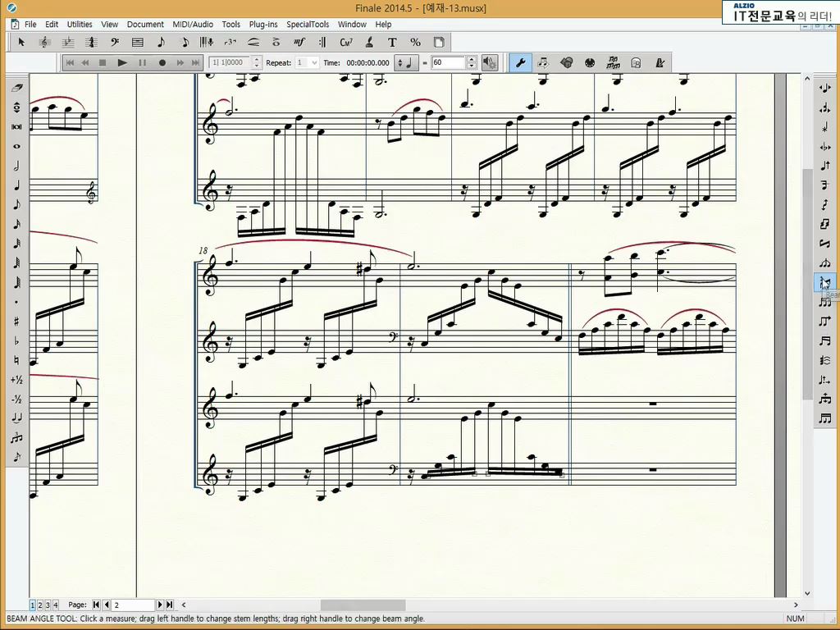Select the Speedy Entry tool

pos(184,43)
